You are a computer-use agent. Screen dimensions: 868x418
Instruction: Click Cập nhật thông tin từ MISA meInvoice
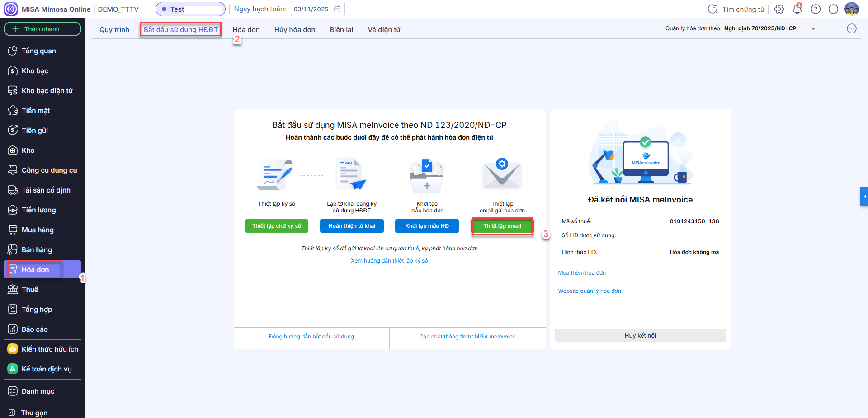point(467,337)
